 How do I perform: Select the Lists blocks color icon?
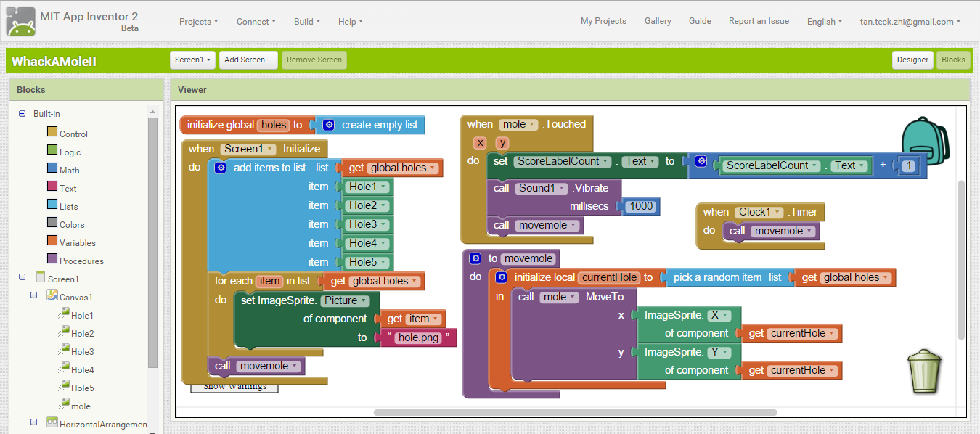[52, 204]
